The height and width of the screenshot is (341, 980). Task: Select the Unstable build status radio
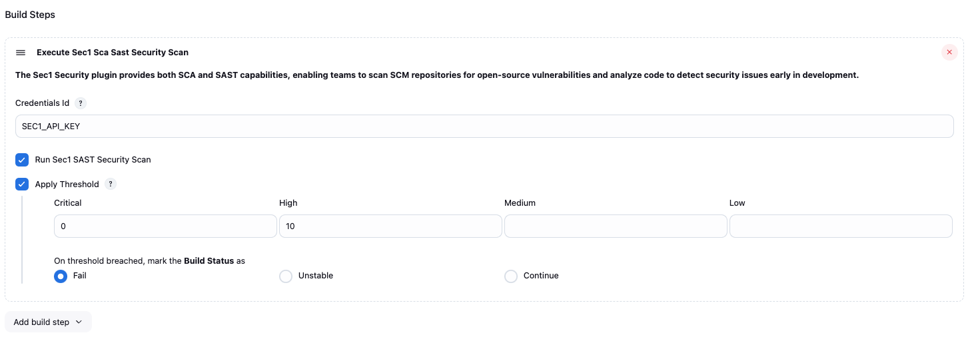pos(286,276)
